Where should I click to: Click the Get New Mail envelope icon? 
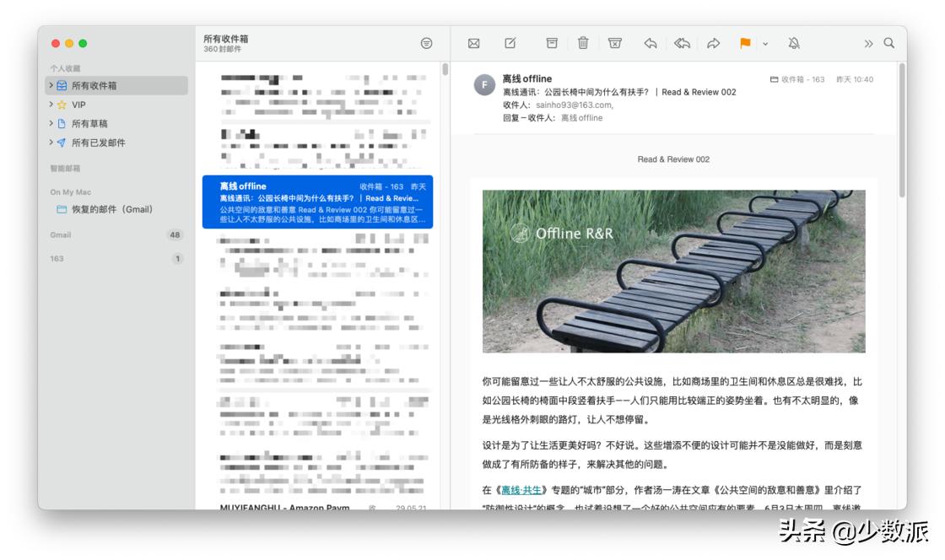coord(473,43)
